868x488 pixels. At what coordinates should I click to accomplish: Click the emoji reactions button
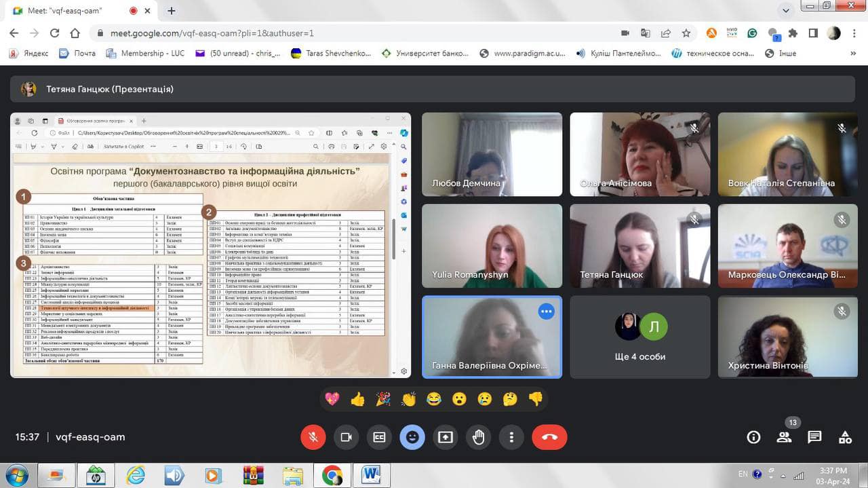(x=412, y=437)
